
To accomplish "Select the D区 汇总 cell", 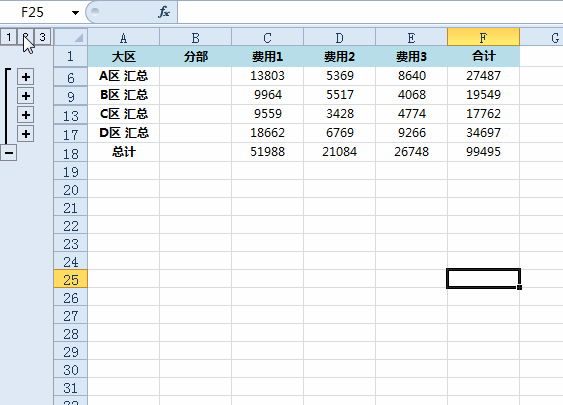I will tap(124, 133).
